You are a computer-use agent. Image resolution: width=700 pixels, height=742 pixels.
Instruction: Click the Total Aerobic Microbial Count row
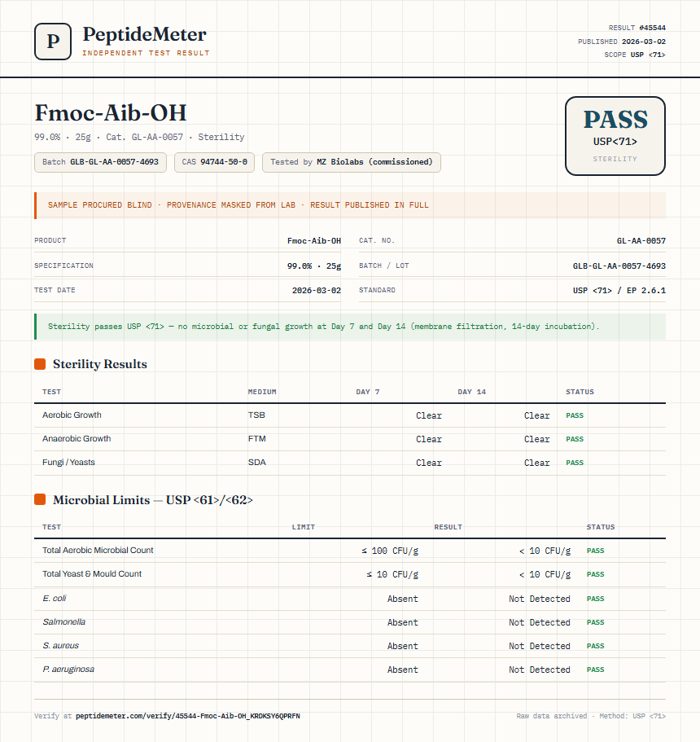350,551
